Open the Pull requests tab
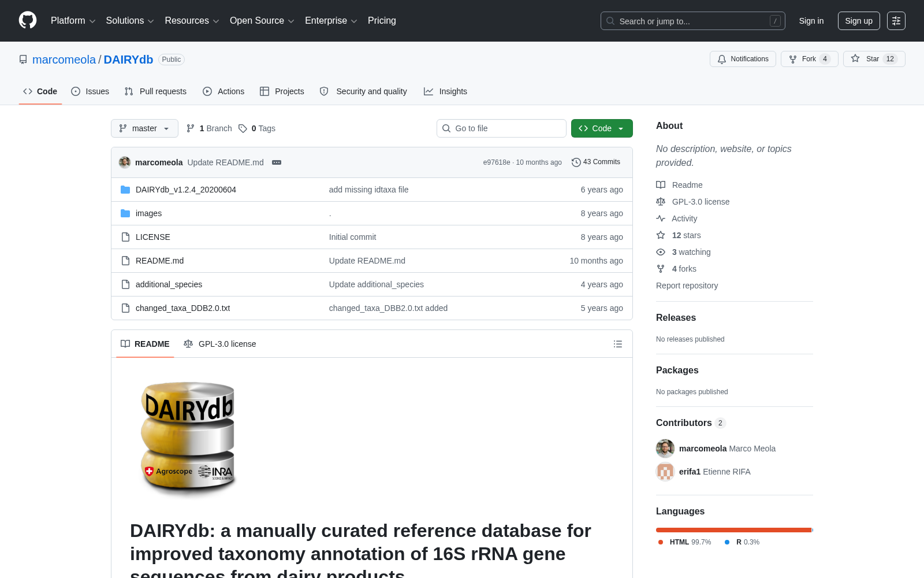 pos(155,91)
